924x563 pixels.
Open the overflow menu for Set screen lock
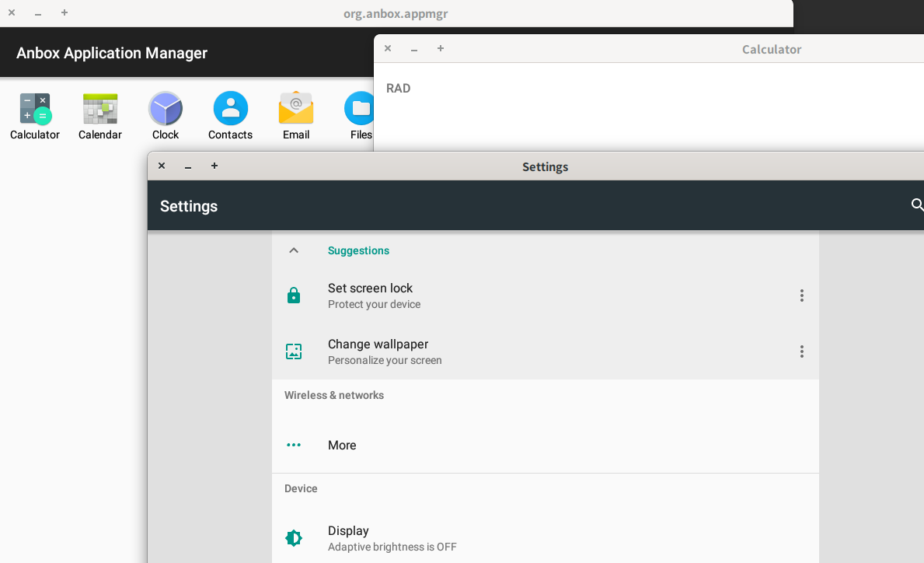pos(801,295)
